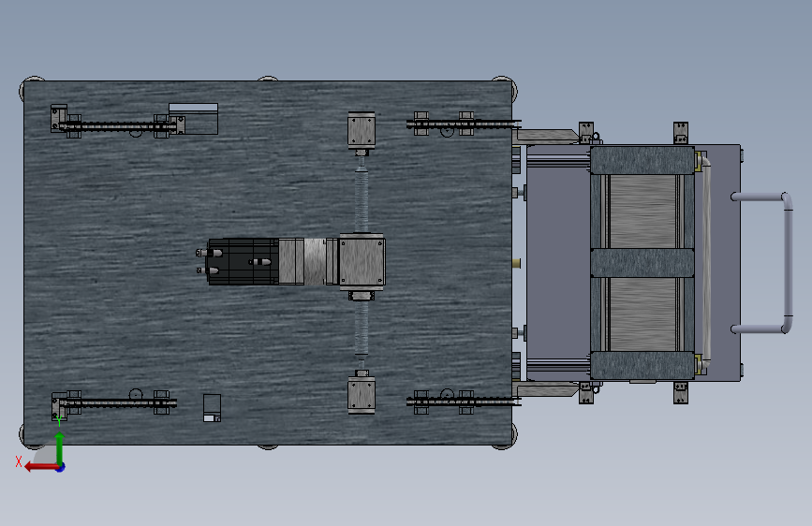The image size is (812, 526).
Task: Select the middle crossbar of the roller frame
Action: click(642, 263)
